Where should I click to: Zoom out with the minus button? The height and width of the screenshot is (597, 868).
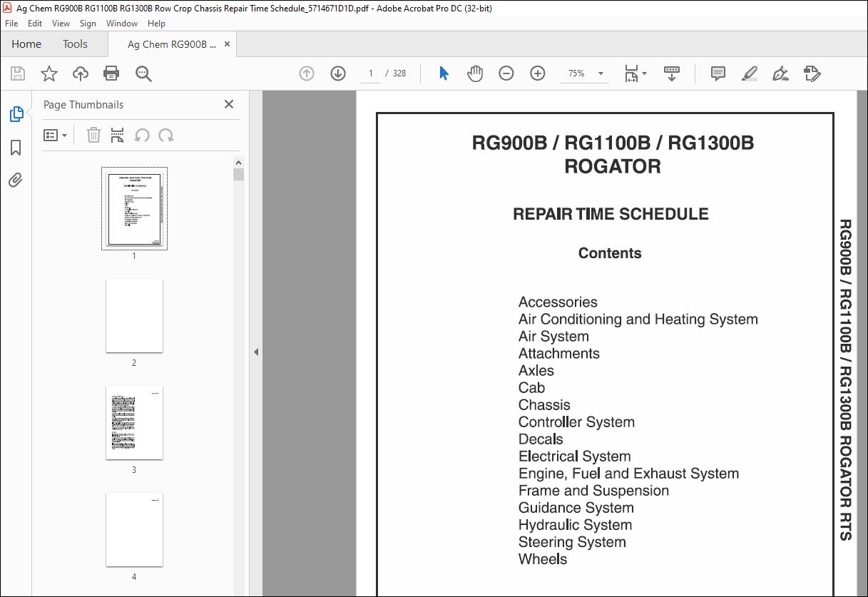coord(506,73)
